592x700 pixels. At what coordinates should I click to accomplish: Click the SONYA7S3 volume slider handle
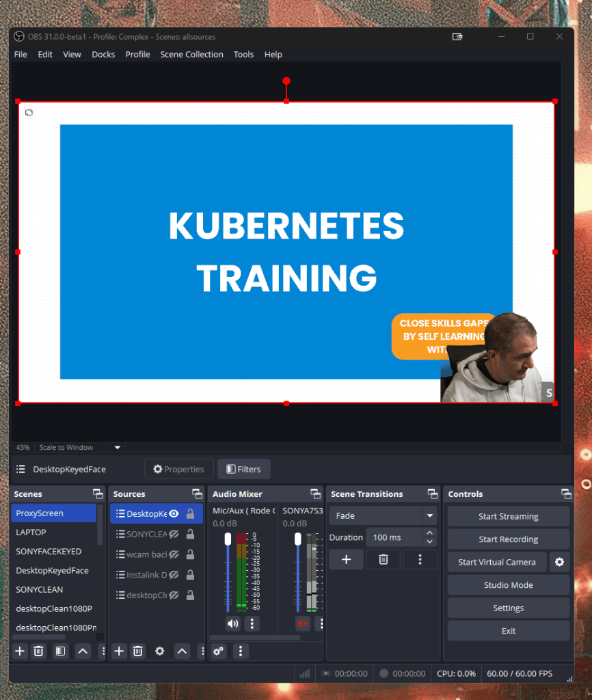click(x=298, y=539)
